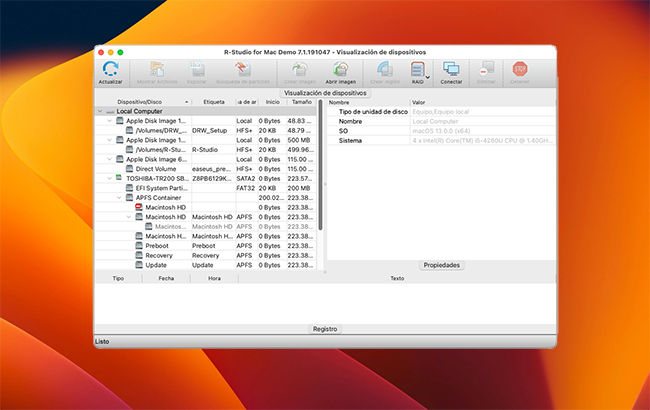Collapse the APFS Container node
This screenshot has width=650, height=410.
119,198
